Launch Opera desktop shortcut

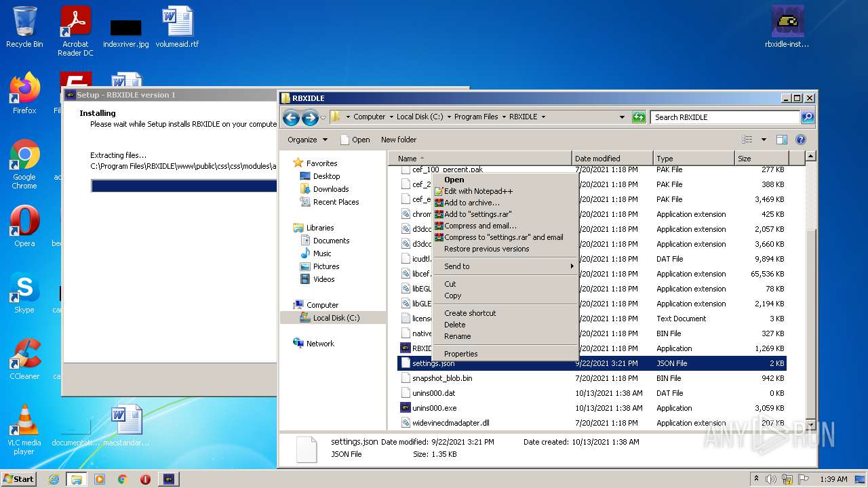(24, 226)
